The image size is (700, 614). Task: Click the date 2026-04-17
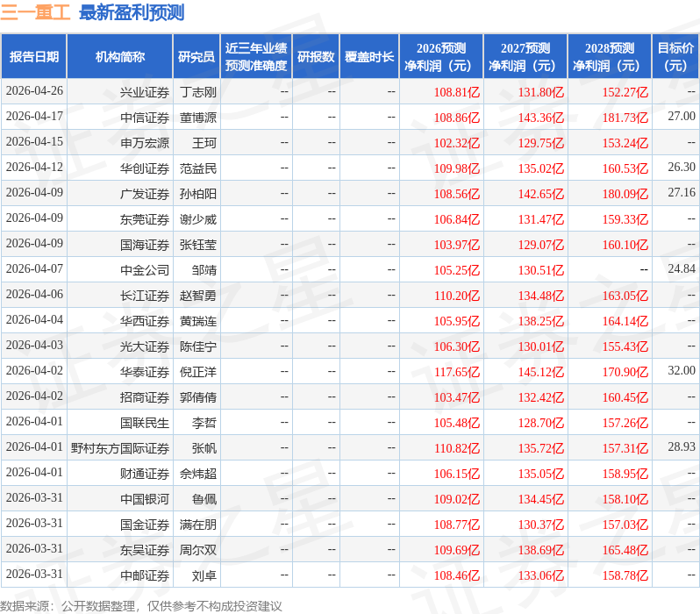pyautogui.click(x=34, y=116)
